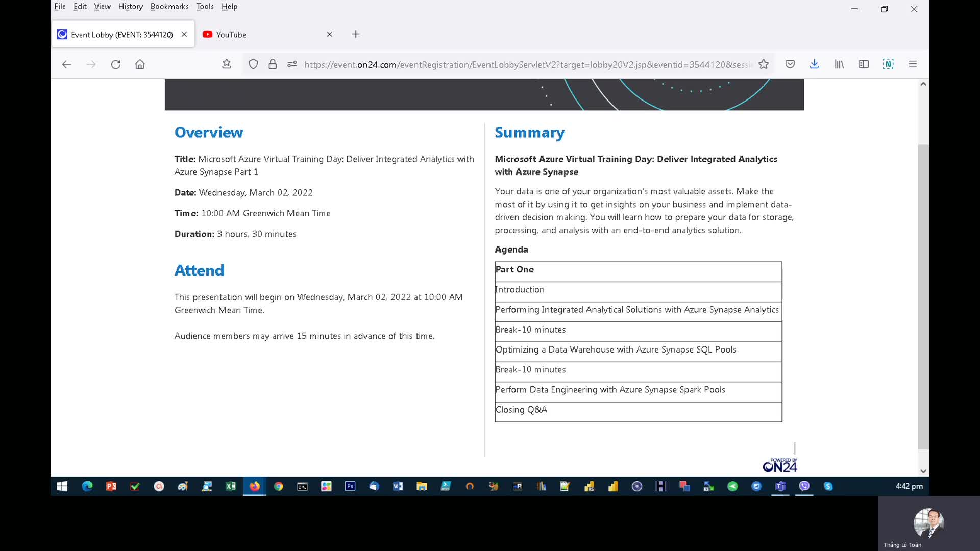Click the scrollbar up arrow
Screen dimensions: 980x551
click(923, 84)
